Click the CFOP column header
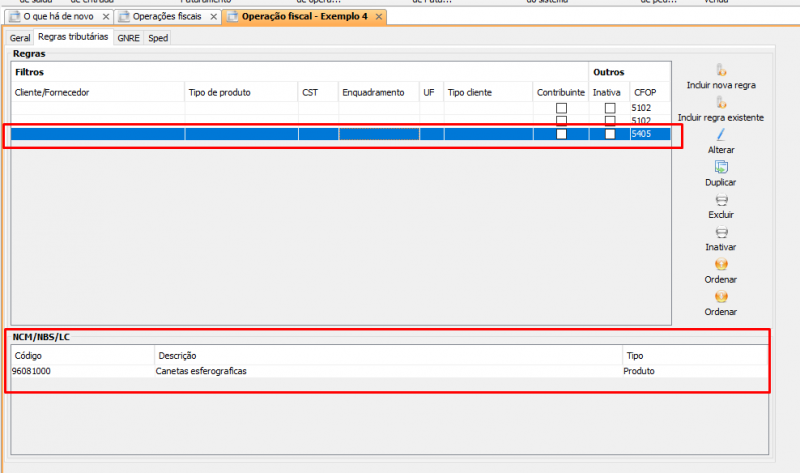The height and width of the screenshot is (473, 800). (x=645, y=92)
